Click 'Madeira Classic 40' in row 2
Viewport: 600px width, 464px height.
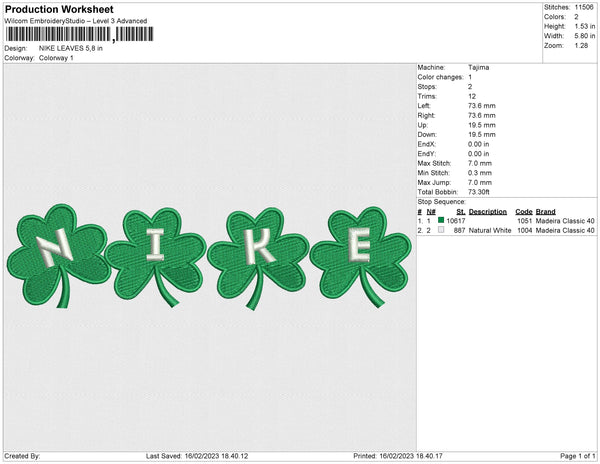(565, 230)
